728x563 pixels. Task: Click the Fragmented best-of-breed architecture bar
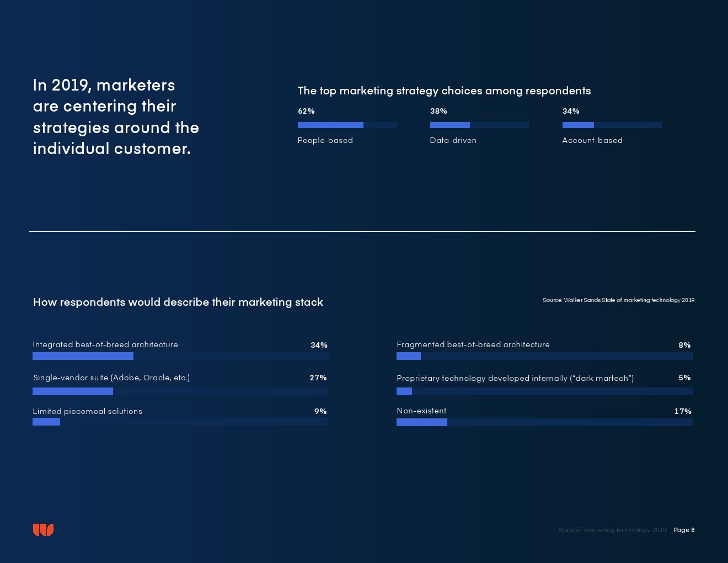544,356
